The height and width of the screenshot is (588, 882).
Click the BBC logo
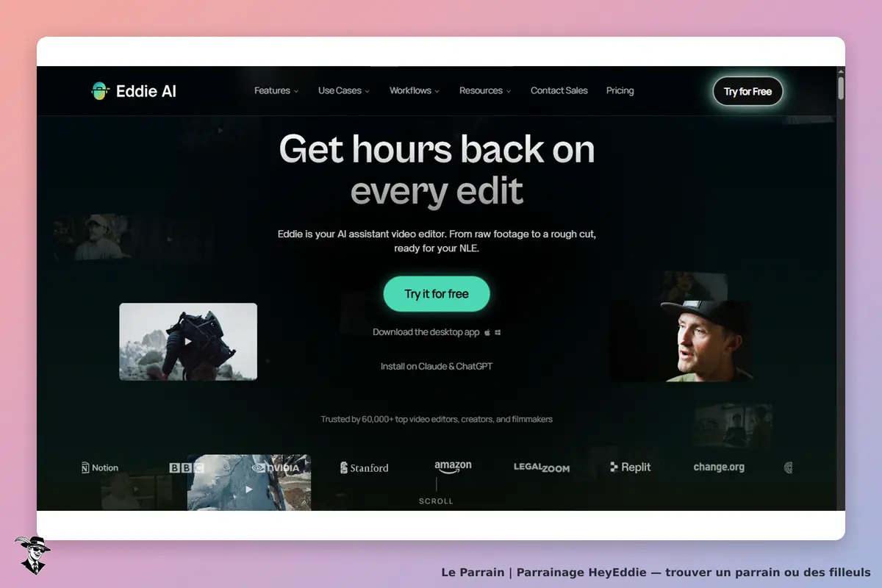[187, 467]
